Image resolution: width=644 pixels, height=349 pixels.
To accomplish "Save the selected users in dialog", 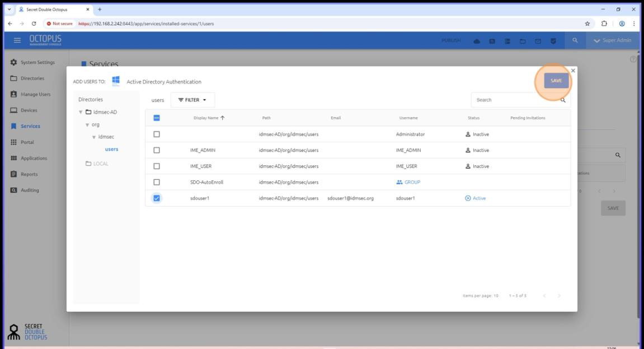I will point(556,81).
